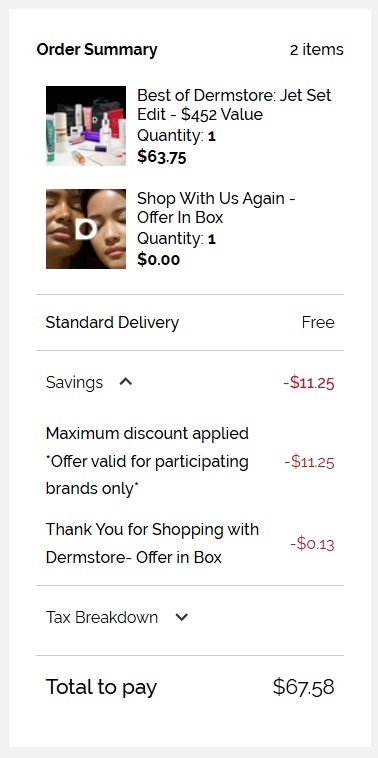378x758 pixels.
Task: Click the 2 items count label
Action: click(317, 49)
